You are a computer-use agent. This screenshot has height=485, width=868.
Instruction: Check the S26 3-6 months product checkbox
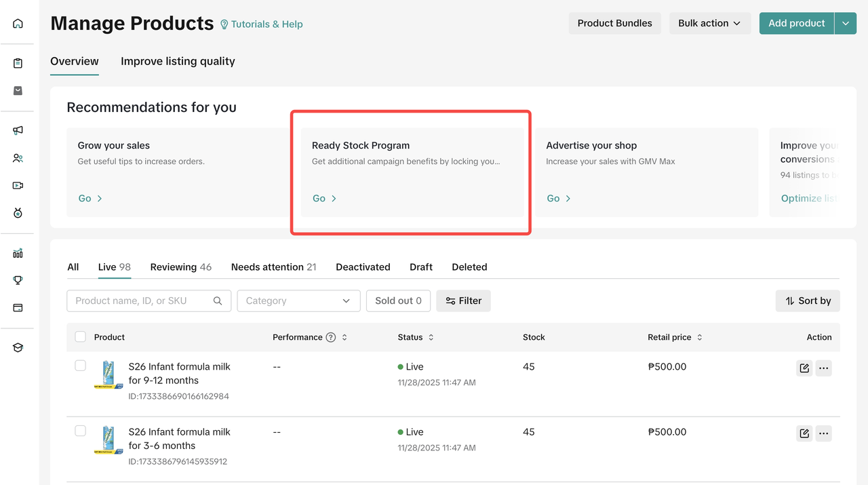81,431
